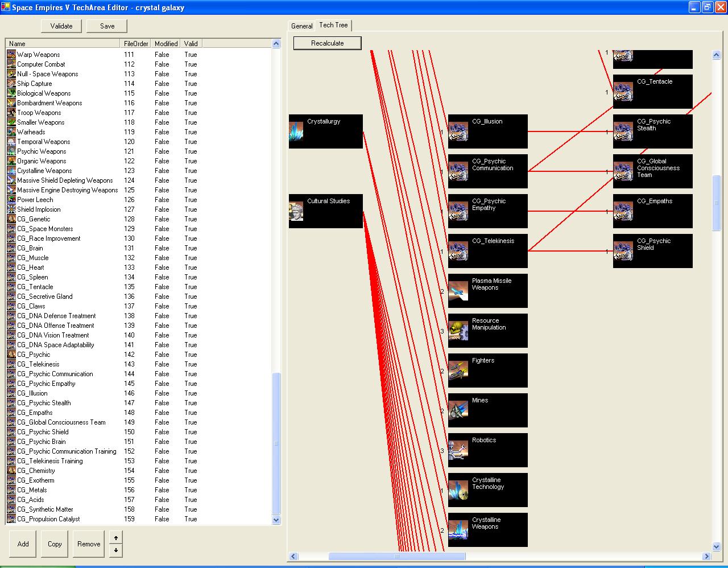Click the Resource Manipulation node icon
728x568 pixels.
pos(458,331)
